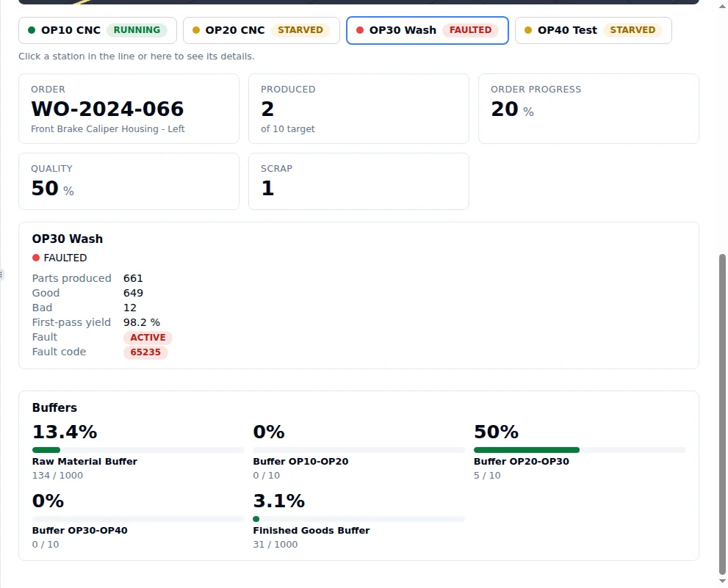
Task: Click the Finished Goods Buffer progress bar
Action: point(359,519)
